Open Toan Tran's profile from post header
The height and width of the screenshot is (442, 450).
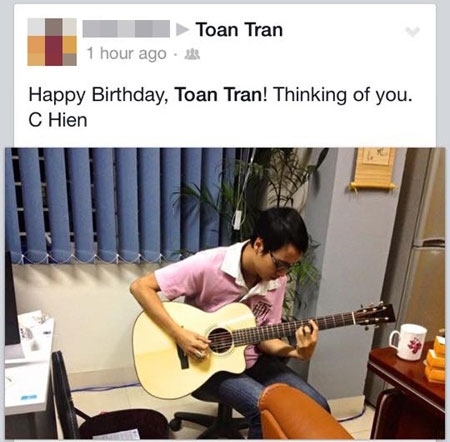pyautogui.click(x=239, y=29)
